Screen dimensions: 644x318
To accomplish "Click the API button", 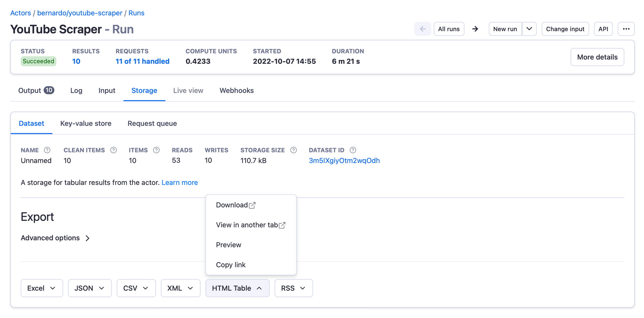I will click(603, 29).
